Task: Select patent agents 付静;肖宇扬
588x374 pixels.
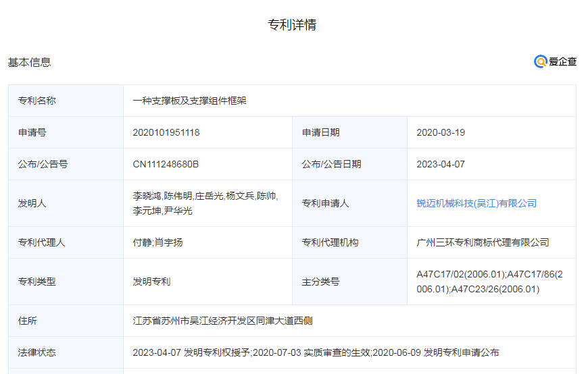Action: [157, 242]
